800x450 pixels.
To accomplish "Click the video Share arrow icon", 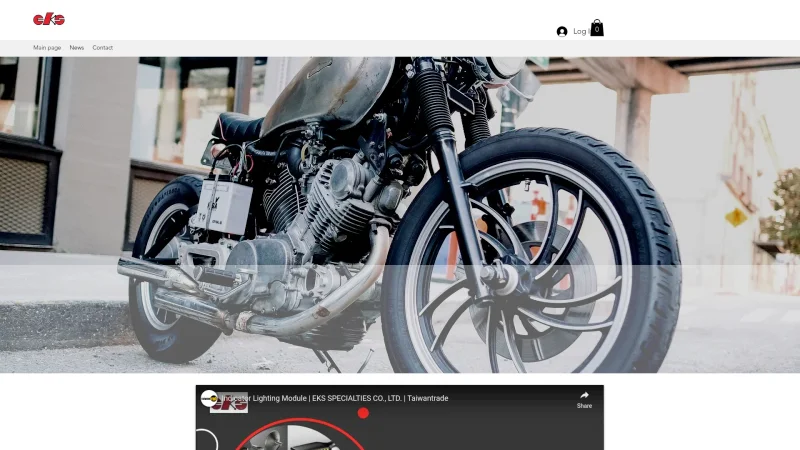I will pyautogui.click(x=584, y=395).
